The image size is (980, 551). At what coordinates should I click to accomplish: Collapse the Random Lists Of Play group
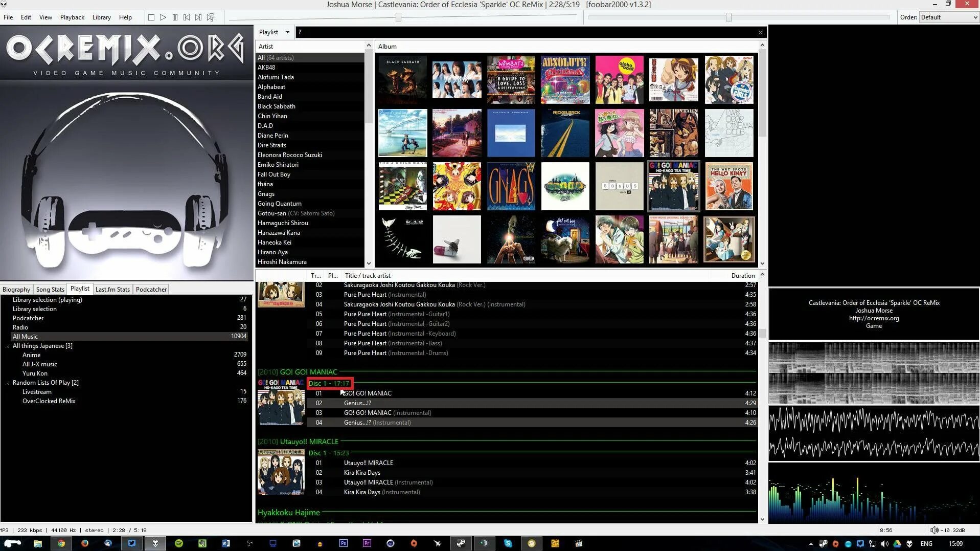pyautogui.click(x=8, y=383)
